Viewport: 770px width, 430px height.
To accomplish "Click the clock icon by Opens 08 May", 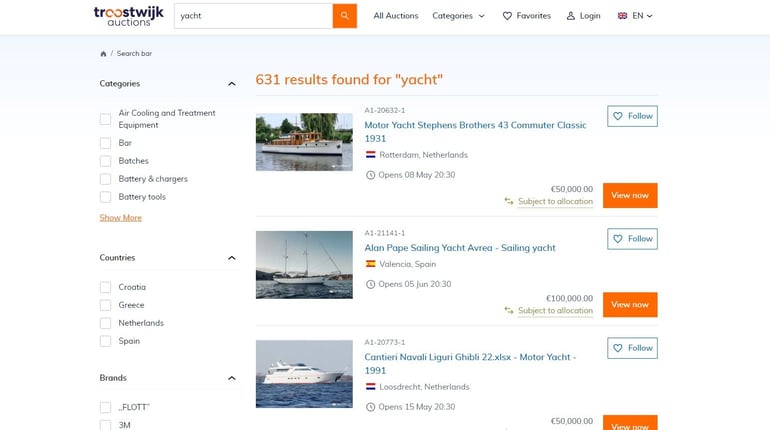I will pyautogui.click(x=370, y=175).
